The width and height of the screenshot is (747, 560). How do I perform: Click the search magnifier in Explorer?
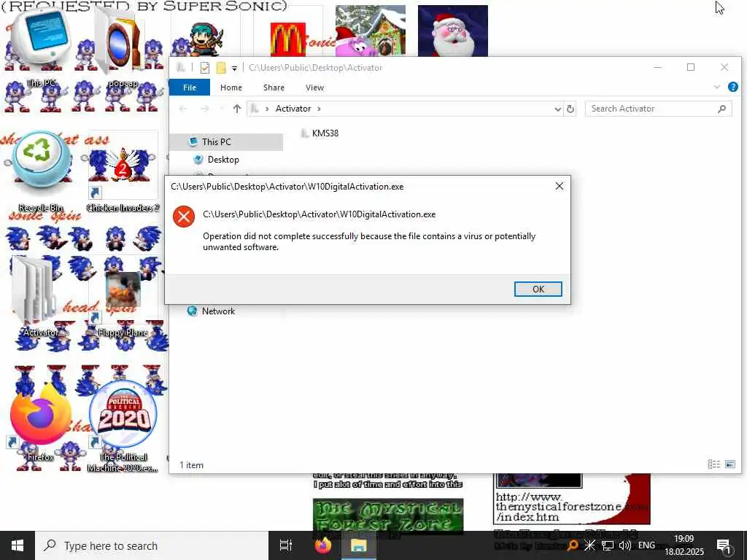pos(721,109)
